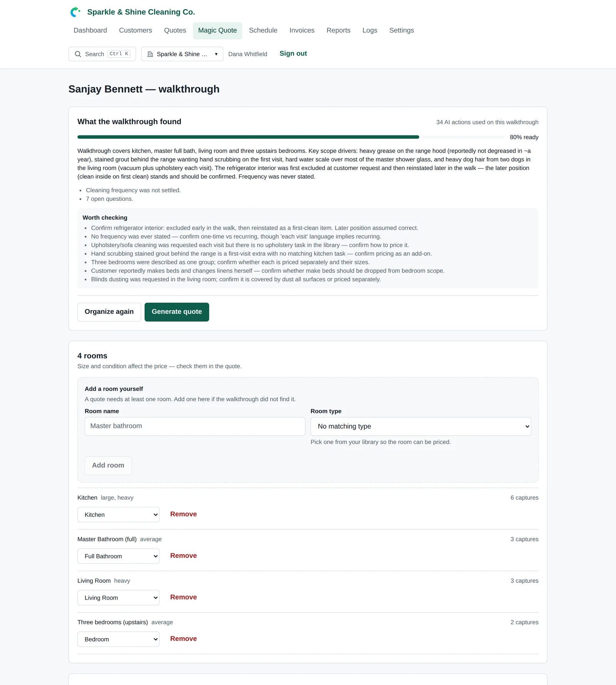Open the Customers tab

point(136,30)
